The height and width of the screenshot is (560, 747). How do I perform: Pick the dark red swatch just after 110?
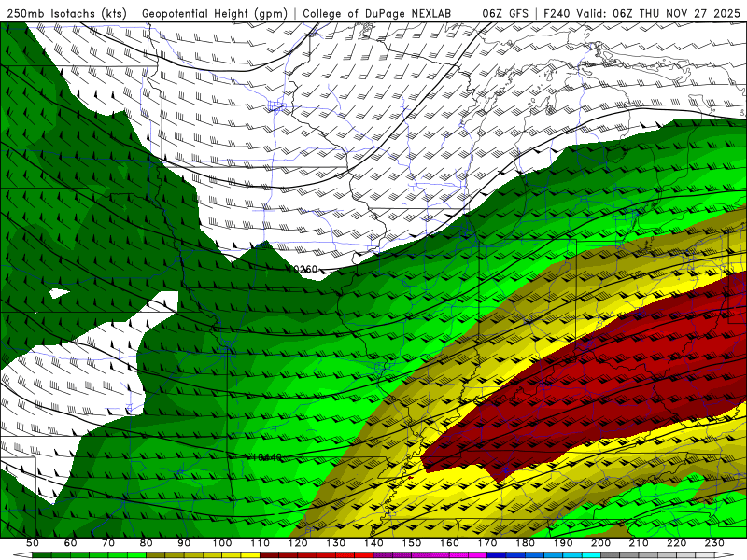point(269,555)
